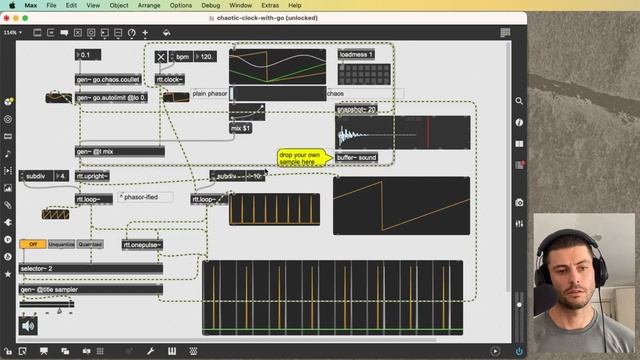640x360 pixels.
Task: Select the Unquantize tab
Action: 61,244
